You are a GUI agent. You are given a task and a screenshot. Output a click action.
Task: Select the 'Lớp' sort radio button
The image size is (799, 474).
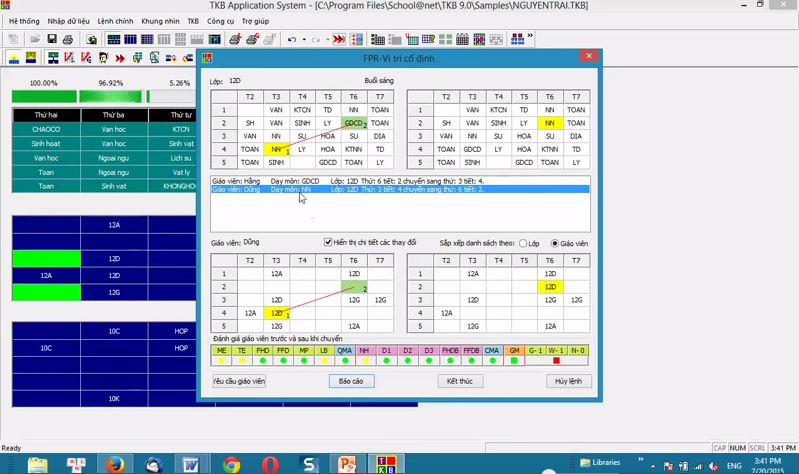pos(523,244)
